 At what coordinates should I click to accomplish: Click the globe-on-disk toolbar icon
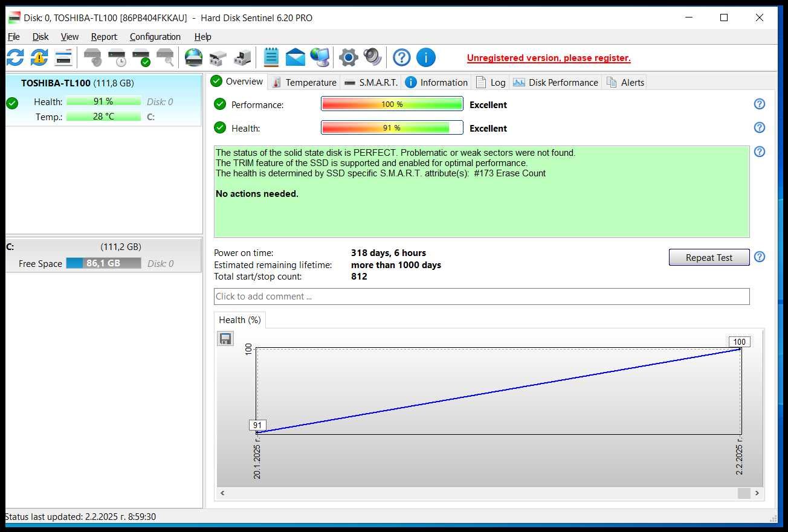[193, 58]
